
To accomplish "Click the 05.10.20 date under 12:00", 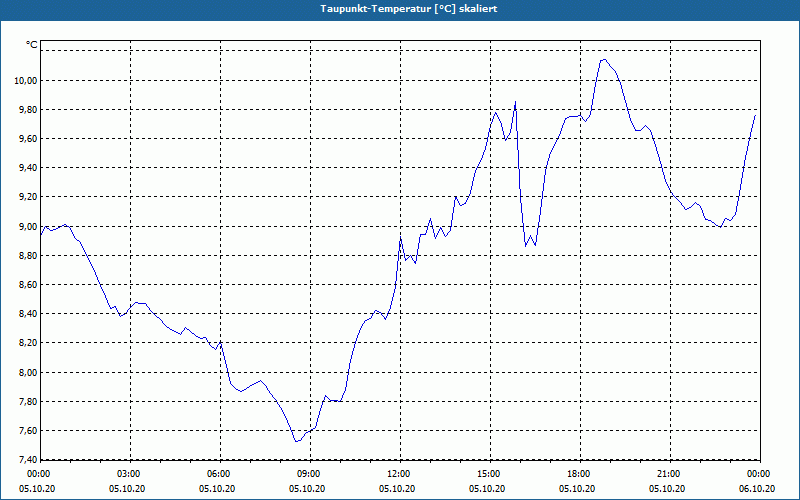I will coord(397,489).
